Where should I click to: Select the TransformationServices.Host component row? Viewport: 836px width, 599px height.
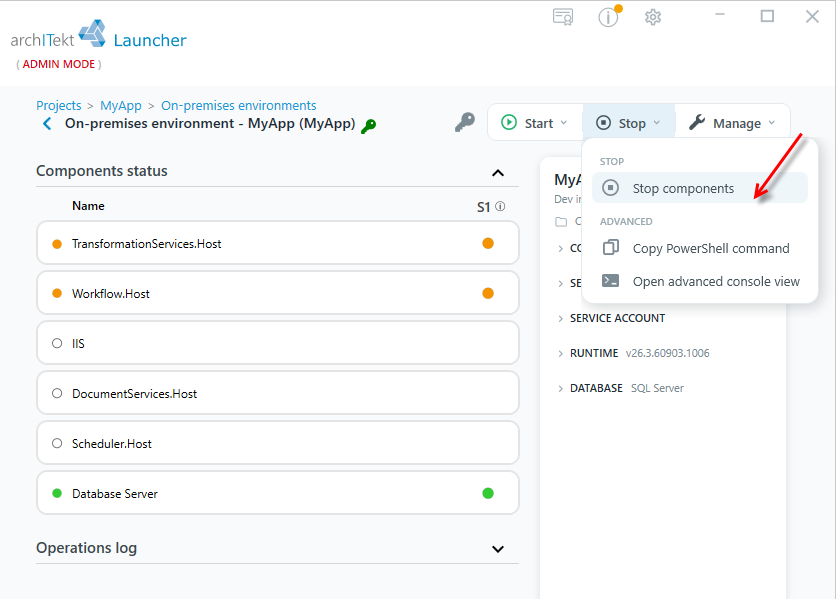point(278,243)
